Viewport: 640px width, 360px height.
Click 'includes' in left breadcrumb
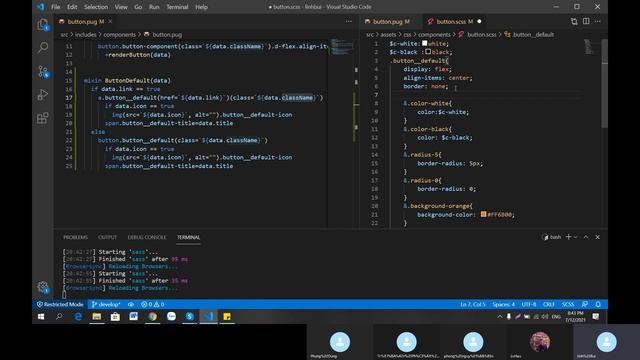(x=85, y=35)
